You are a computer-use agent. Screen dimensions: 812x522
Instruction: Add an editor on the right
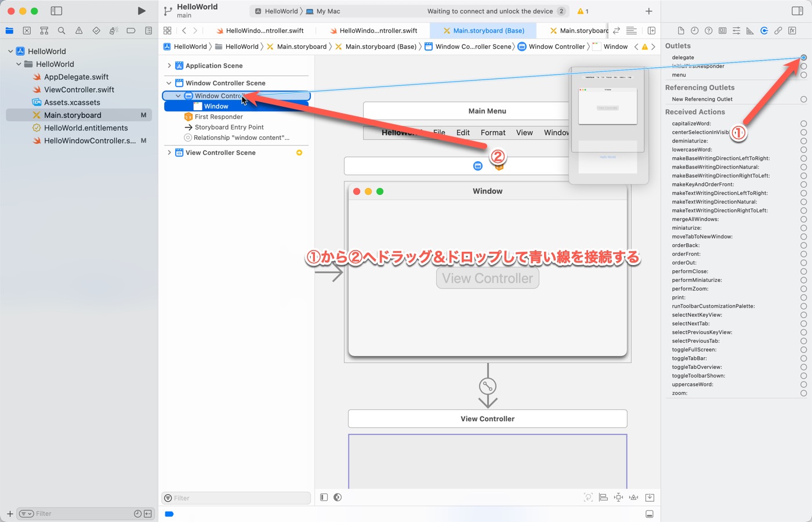click(x=651, y=31)
